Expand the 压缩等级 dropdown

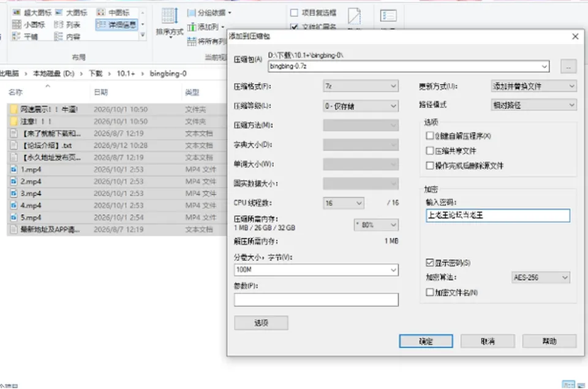(361, 106)
